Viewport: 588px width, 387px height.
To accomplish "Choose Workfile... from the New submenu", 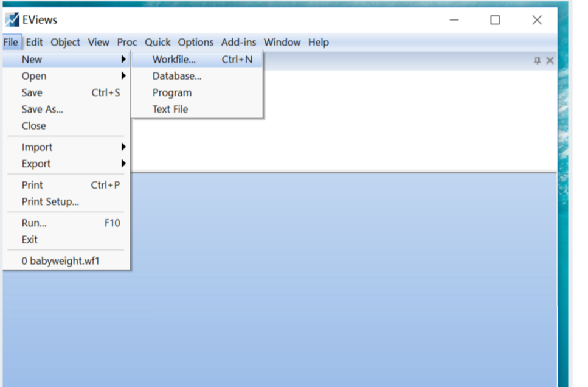I will tap(197, 59).
